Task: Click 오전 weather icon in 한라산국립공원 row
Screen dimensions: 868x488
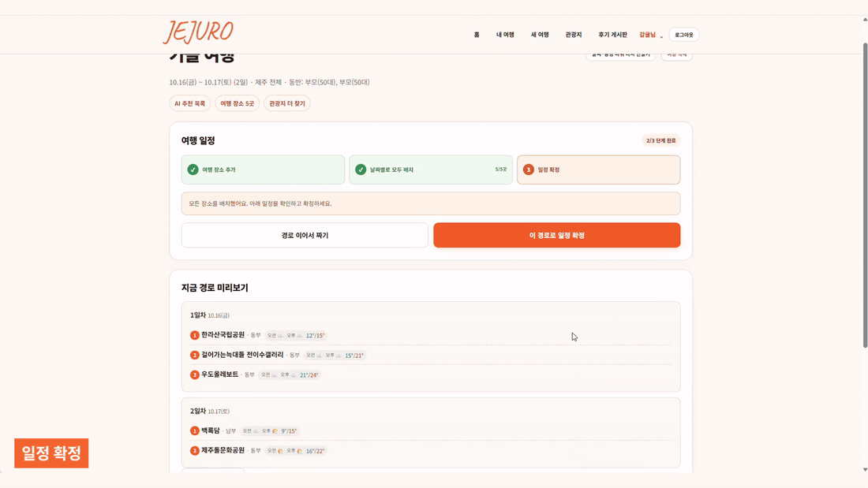Action: click(281, 336)
